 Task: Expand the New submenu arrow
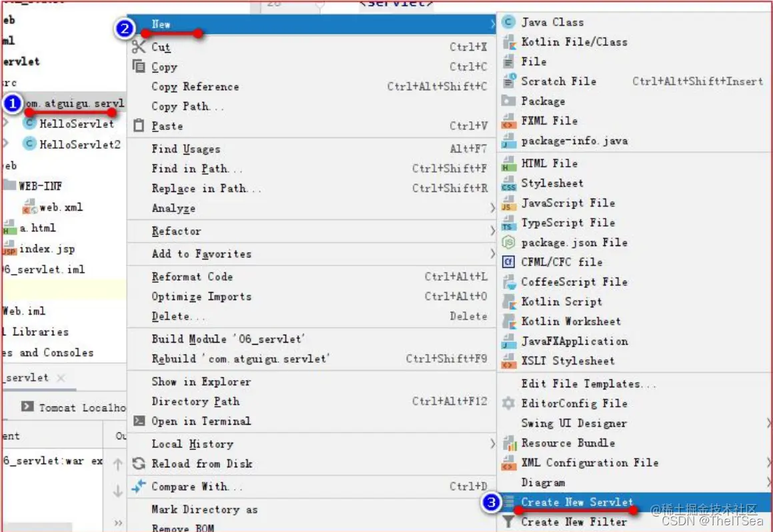coord(492,24)
